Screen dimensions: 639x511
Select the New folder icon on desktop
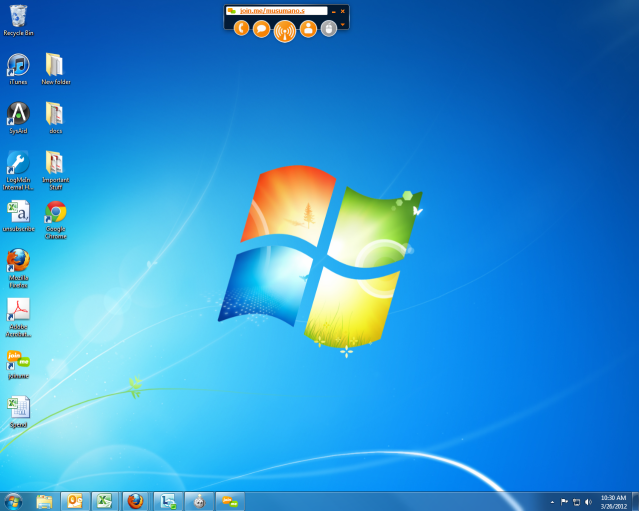56,69
